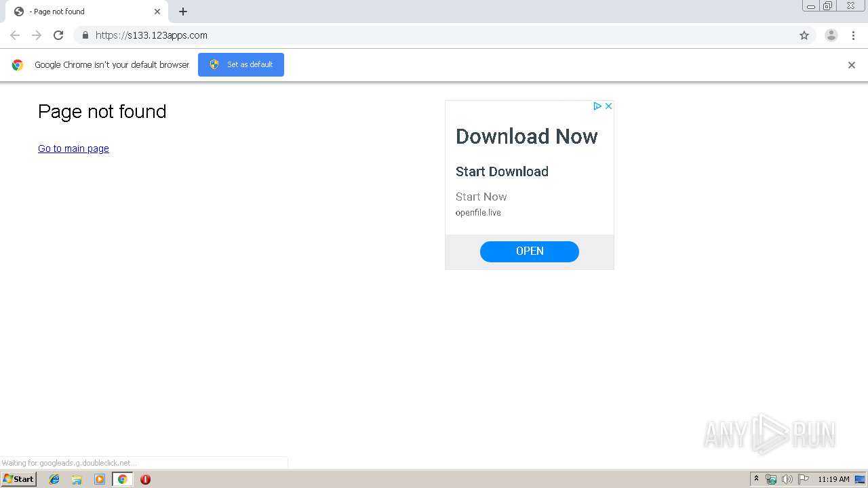The height and width of the screenshot is (488, 868).
Task: Open the Chrome profile avatar
Action: point(831,35)
